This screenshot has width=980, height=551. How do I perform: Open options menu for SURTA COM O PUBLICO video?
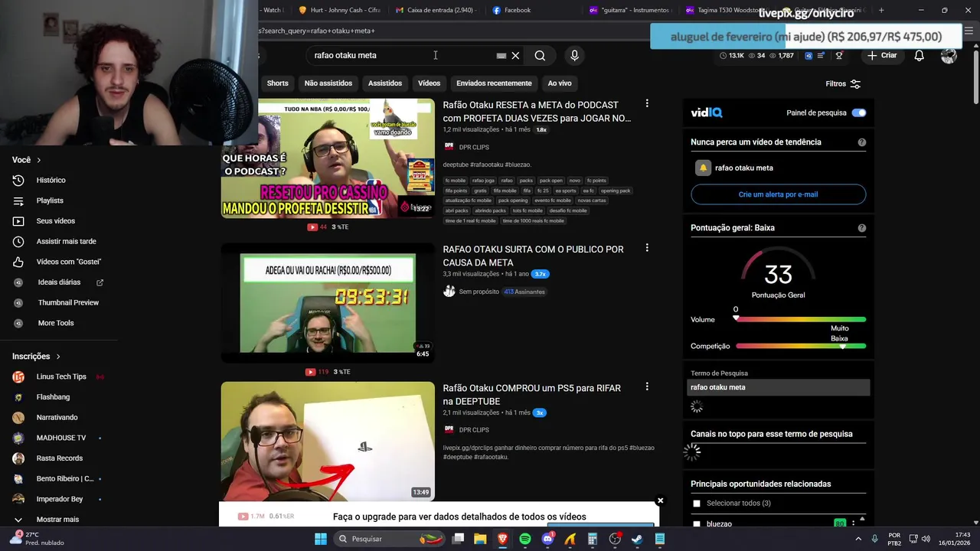tap(647, 248)
